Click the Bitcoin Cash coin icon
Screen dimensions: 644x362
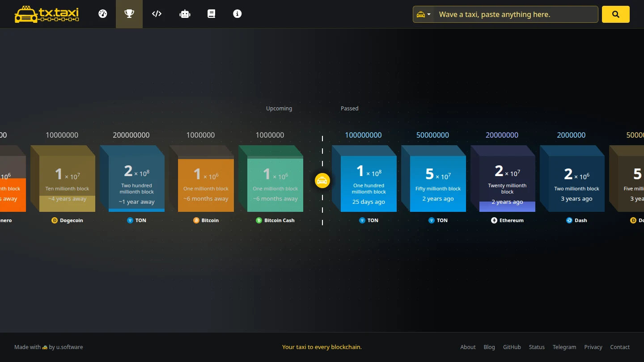(259, 220)
